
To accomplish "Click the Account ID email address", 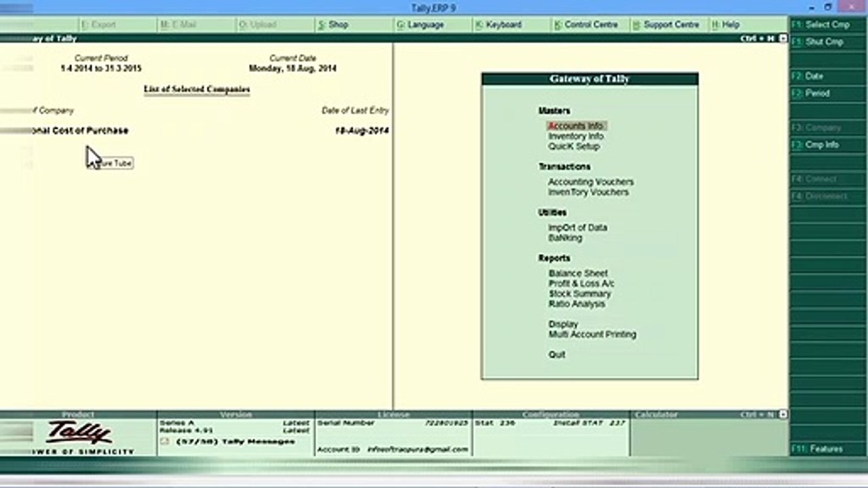I will (418, 449).
